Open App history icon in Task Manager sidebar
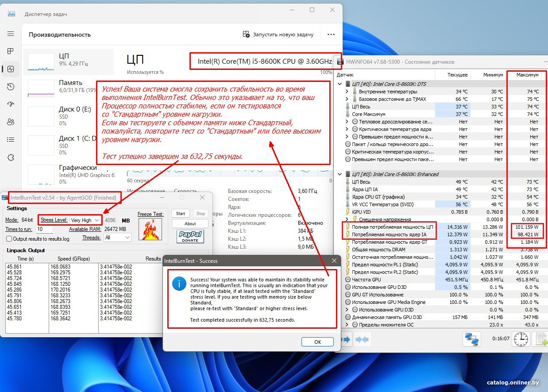The height and width of the screenshot is (392, 548). [11, 87]
